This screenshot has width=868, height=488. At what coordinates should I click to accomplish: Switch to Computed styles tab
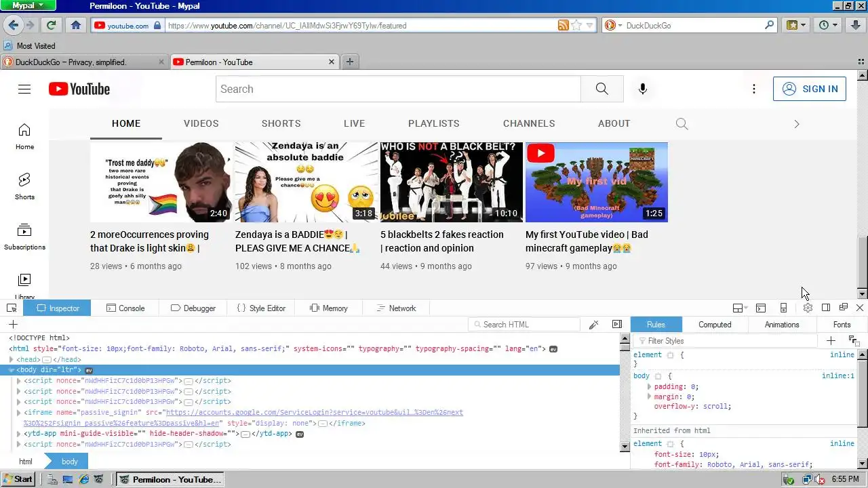[715, 325]
